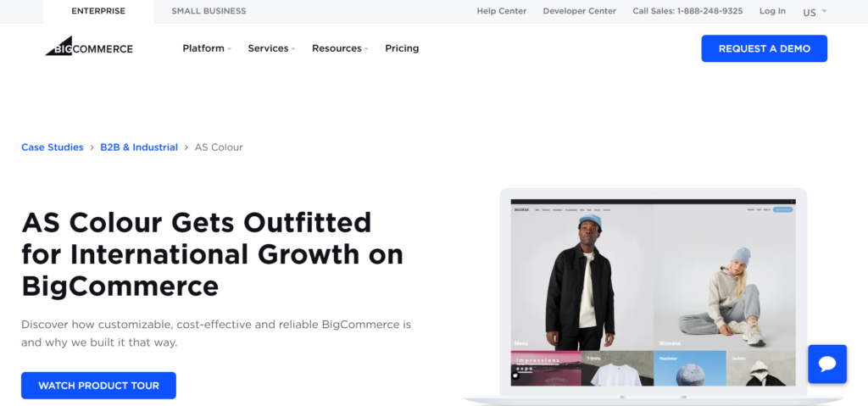The image size is (868, 406).
Task: Expand the Services menu
Action: pos(271,48)
